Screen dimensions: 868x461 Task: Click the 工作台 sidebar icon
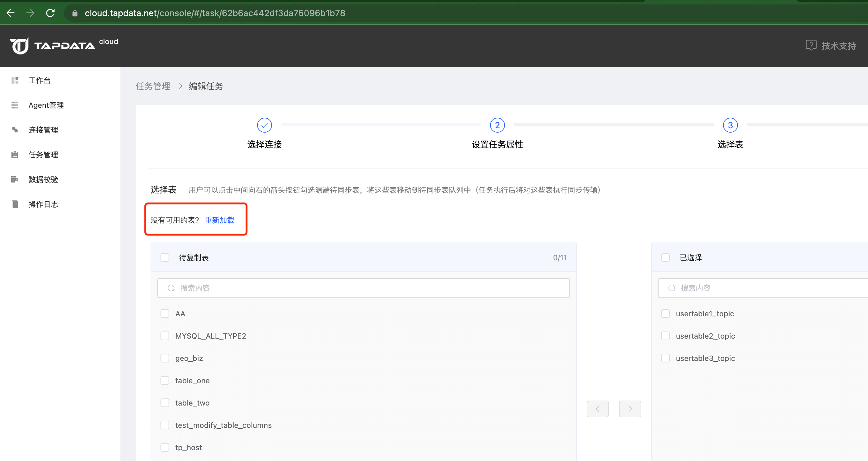[x=15, y=80]
